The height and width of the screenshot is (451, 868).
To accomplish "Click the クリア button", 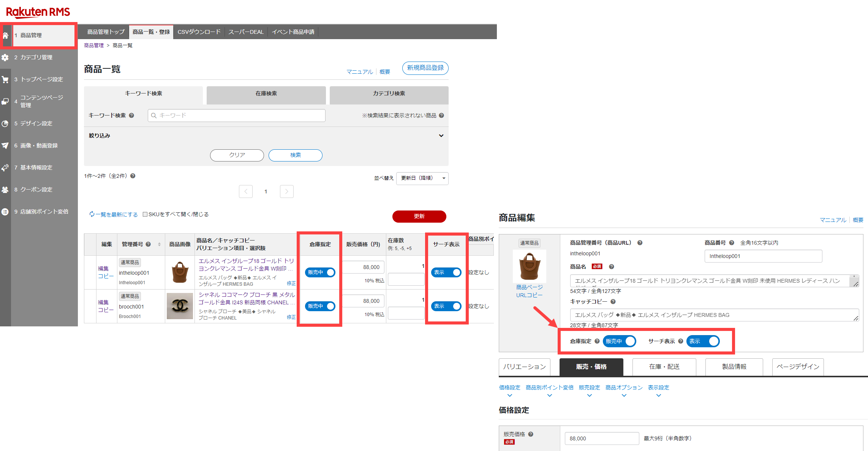I will pyautogui.click(x=237, y=155).
